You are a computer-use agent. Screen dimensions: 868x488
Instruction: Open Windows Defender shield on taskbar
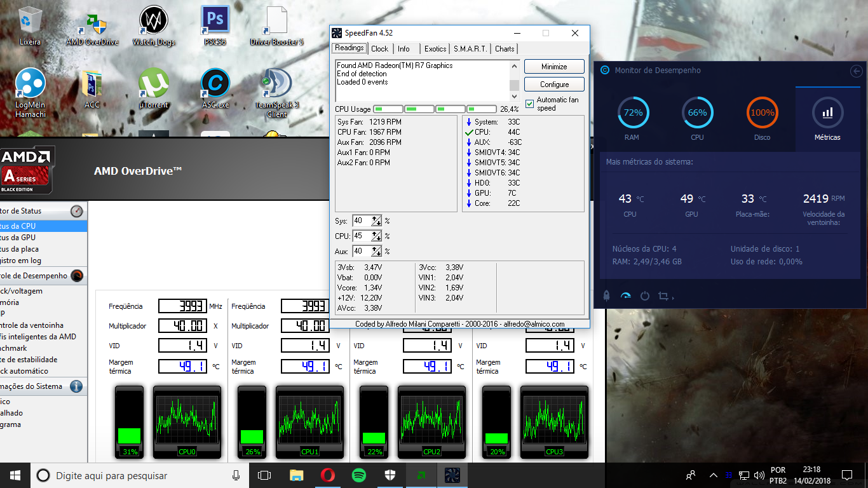coord(390,475)
